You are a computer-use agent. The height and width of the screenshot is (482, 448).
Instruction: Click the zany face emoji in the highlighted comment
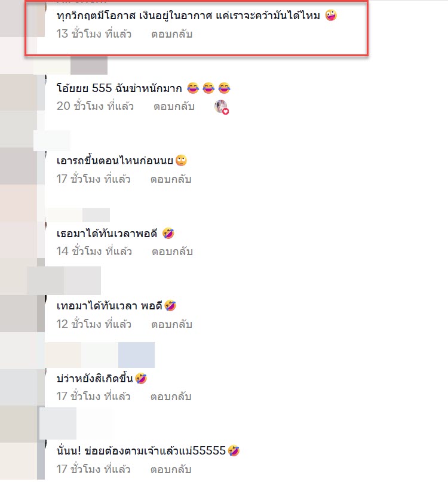pyautogui.click(x=331, y=15)
